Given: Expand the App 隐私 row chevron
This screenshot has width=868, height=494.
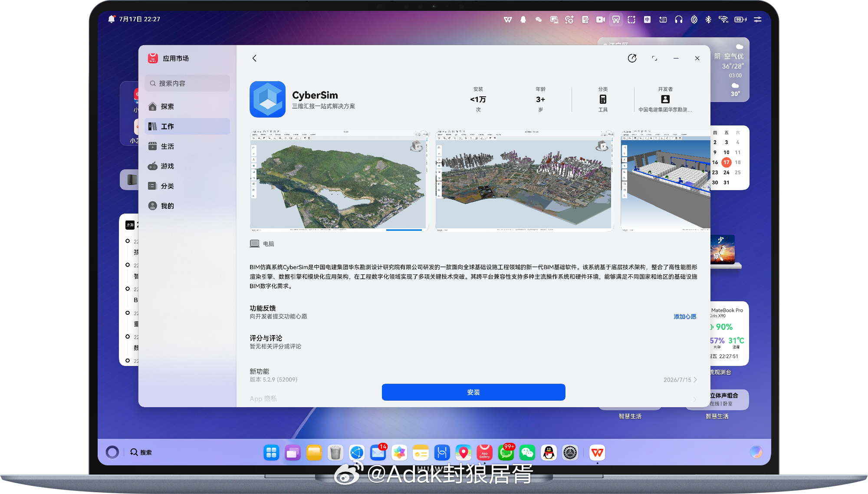Looking at the screenshot, I should point(695,399).
